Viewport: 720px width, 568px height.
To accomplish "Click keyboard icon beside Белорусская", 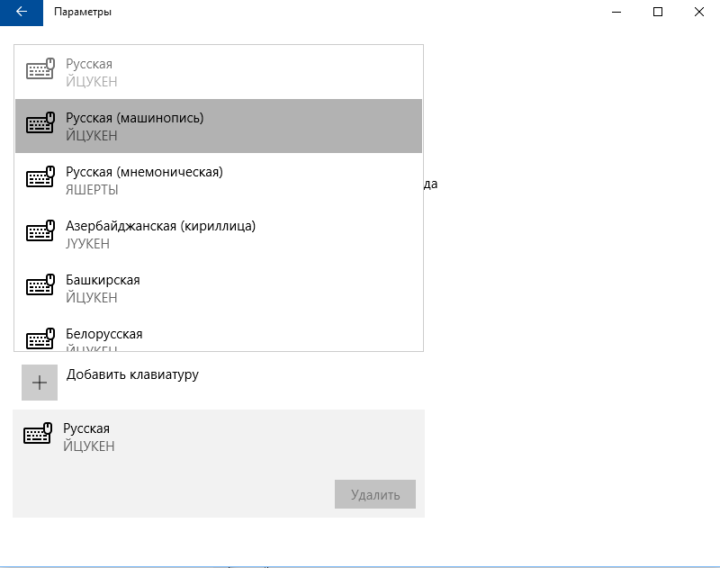I will pos(40,340).
